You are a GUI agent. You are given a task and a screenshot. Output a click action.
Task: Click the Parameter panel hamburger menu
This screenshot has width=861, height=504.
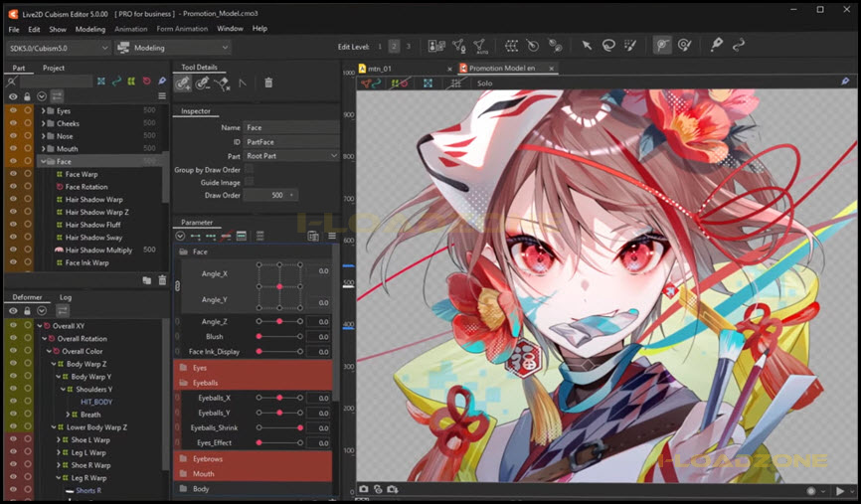click(332, 236)
